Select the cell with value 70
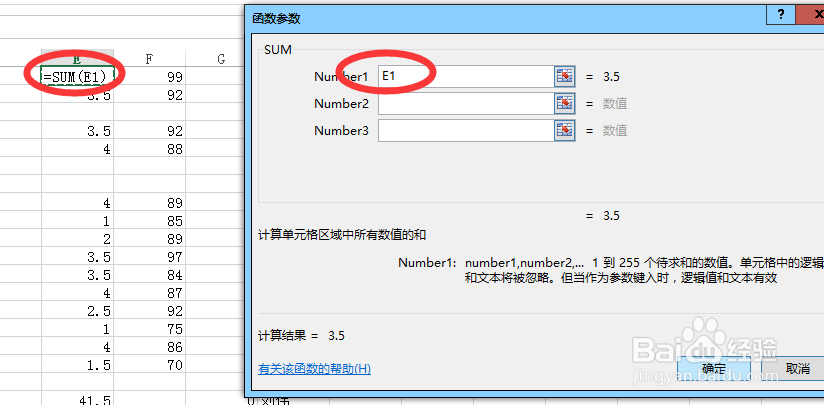The image size is (824, 405). pos(149,365)
